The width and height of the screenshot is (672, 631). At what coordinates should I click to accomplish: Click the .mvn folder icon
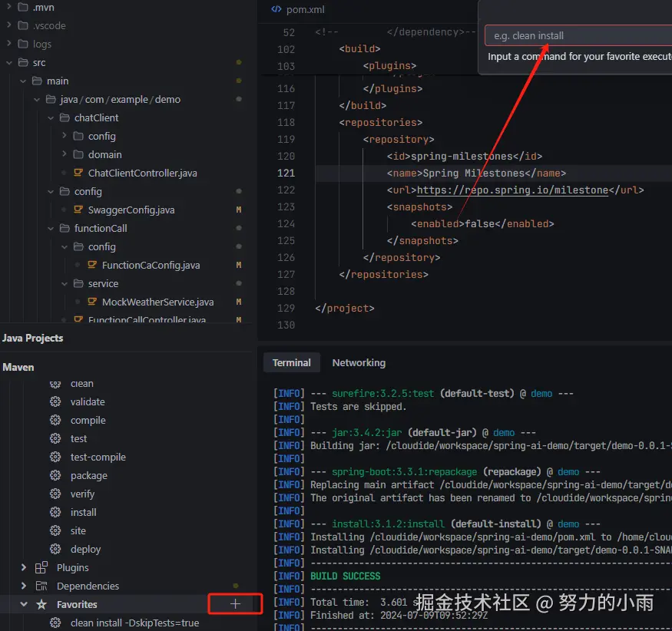tap(23, 7)
